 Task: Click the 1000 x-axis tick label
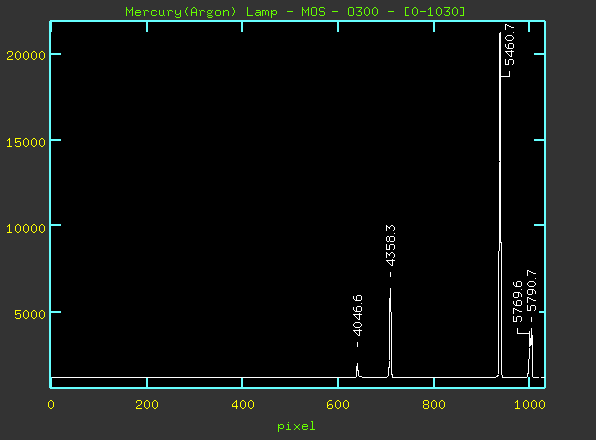[x=529, y=405]
